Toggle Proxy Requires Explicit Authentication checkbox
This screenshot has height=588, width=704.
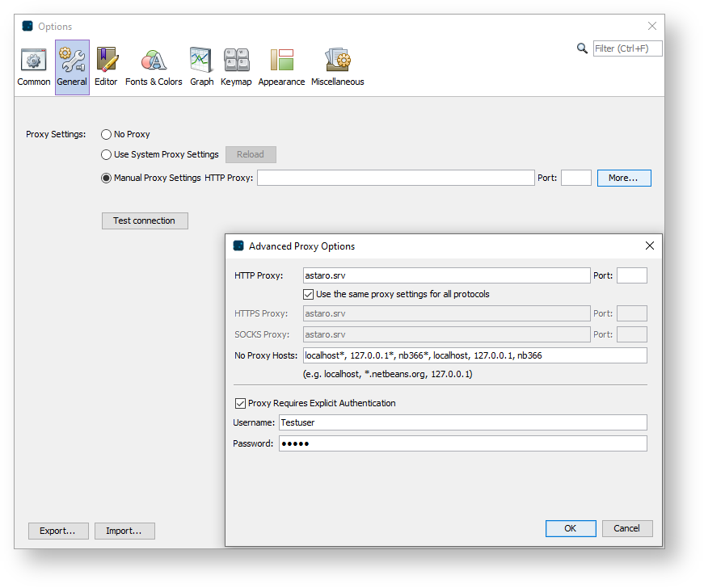pos(240,403)
